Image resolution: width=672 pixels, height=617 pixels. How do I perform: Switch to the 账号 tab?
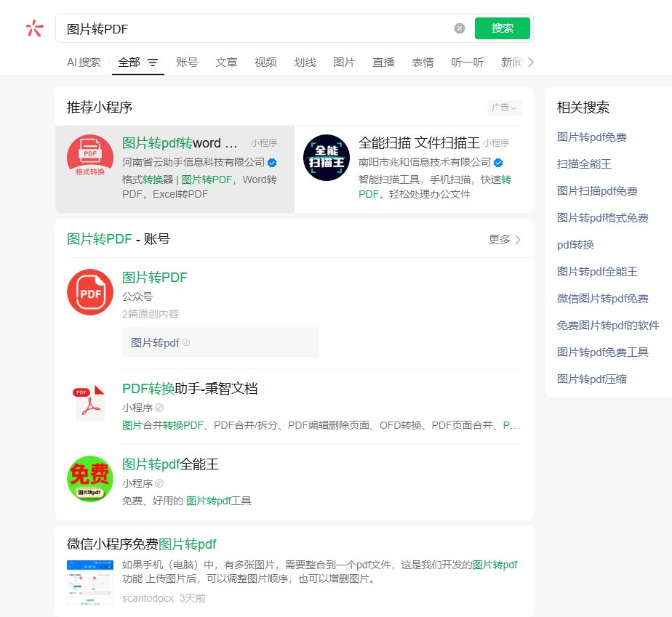187,62
